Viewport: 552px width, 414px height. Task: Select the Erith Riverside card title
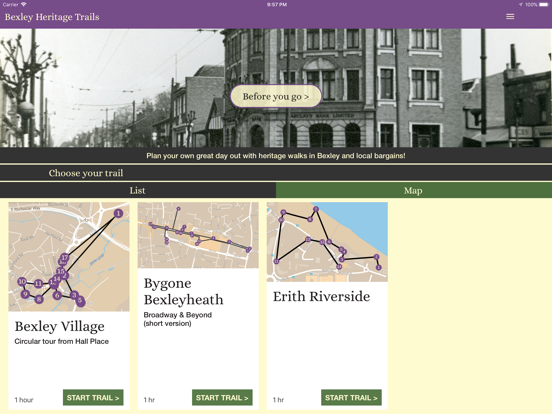coord(321,296)
